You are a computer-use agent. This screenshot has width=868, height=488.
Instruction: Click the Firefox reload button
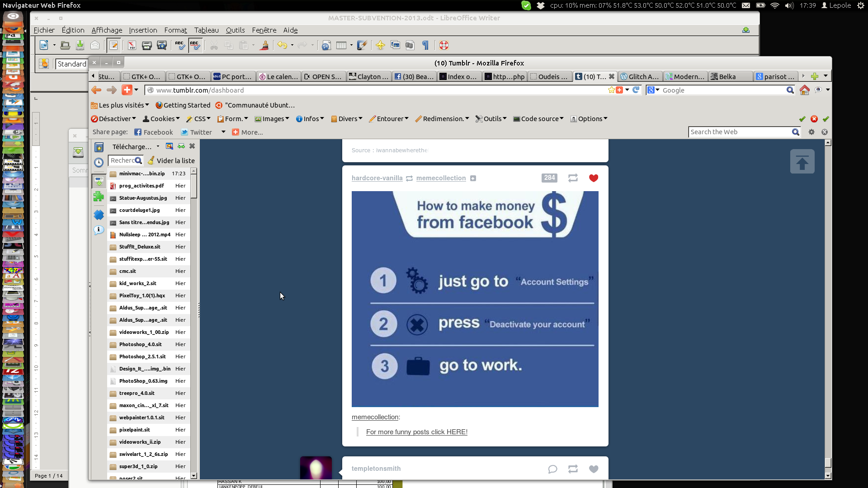[x=636, y=90]
